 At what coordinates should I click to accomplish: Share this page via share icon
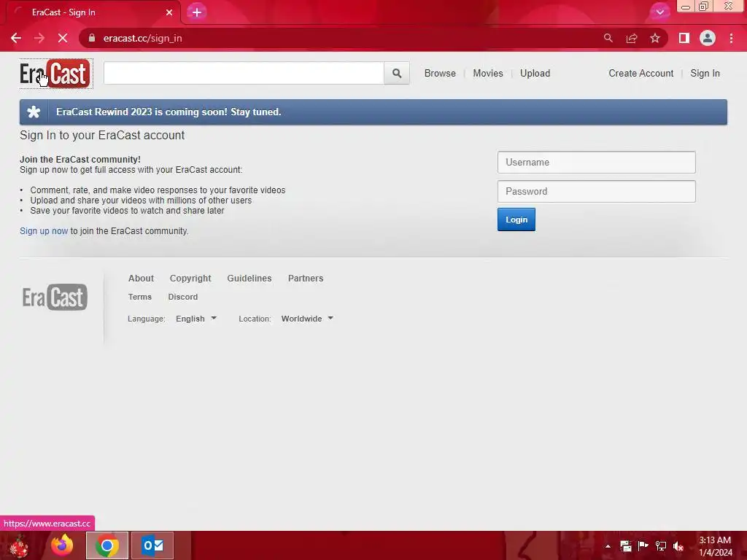point(632,38)
